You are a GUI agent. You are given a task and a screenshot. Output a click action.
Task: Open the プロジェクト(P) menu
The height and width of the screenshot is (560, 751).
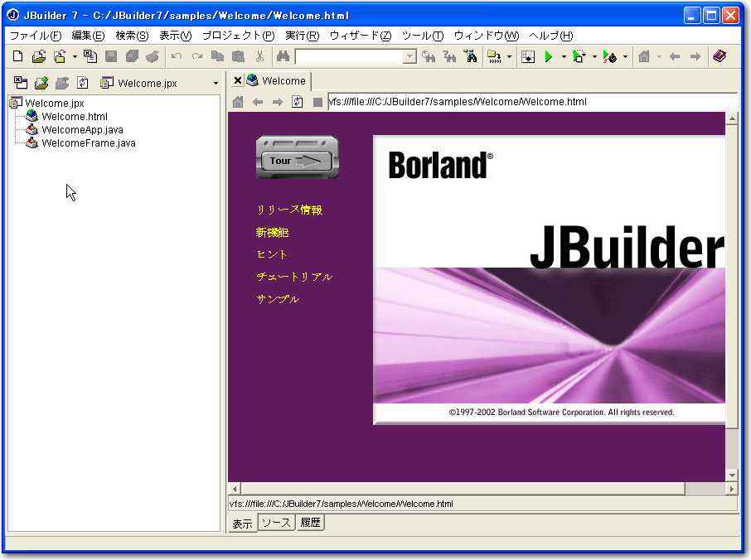(x=238, y=36)
